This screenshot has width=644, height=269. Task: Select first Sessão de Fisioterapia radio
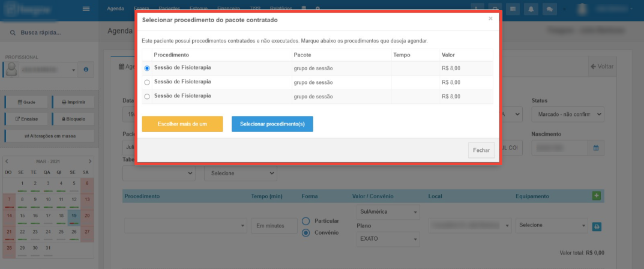pos(147,68)
